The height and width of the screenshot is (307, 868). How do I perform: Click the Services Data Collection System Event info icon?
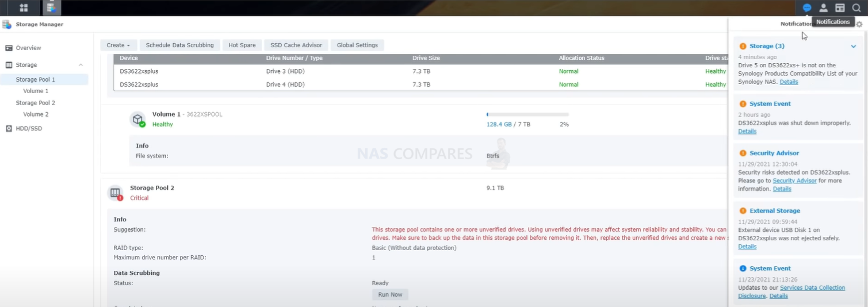743,268
